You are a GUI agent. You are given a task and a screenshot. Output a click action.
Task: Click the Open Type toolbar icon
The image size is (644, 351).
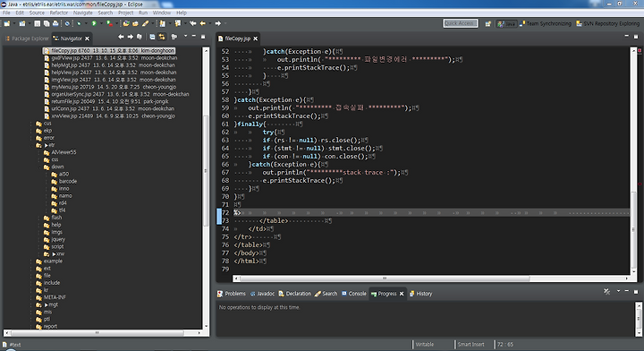click(126, 24)
